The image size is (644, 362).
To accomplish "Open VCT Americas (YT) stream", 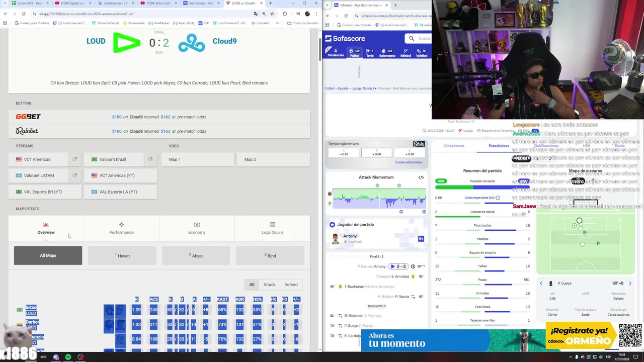I will point(120,175).
